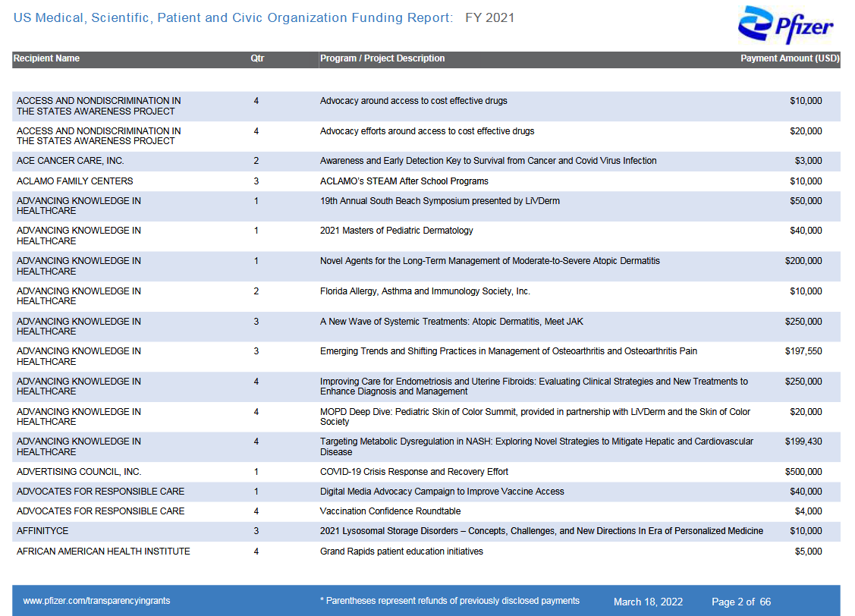Click 'Advocacy efforts around access to cost effective drugs'

(427, 131)
